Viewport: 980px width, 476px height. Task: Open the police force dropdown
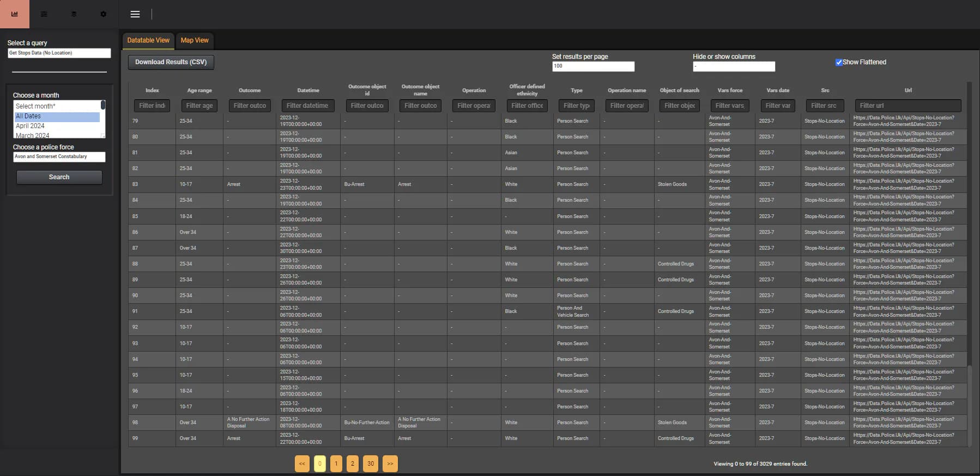[59, 156]
